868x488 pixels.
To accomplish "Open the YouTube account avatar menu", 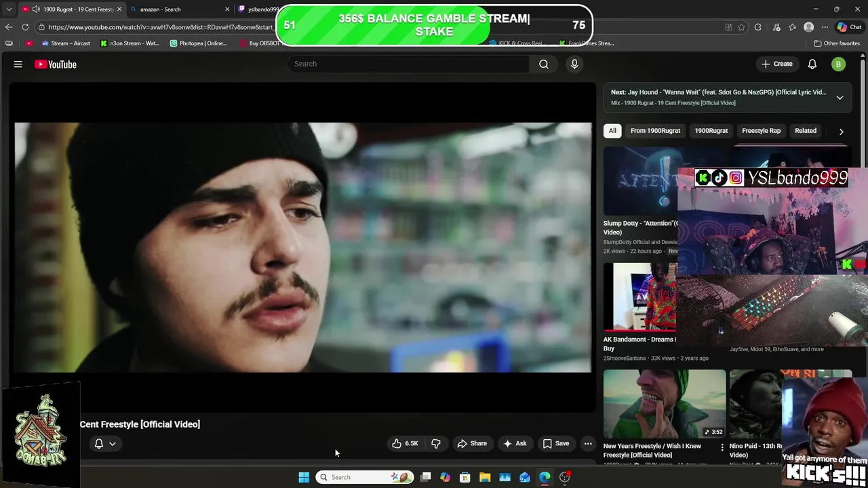I will click(838, 64).
